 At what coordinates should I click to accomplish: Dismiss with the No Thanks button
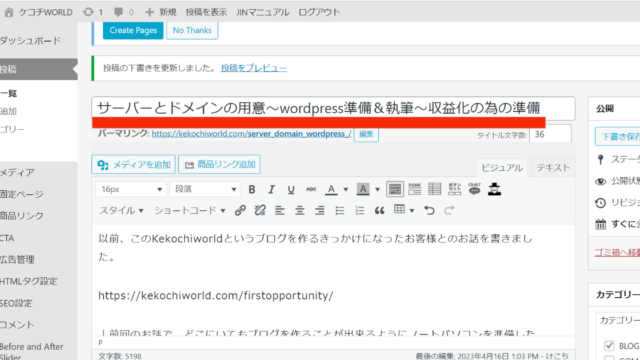tap(192, 30)
